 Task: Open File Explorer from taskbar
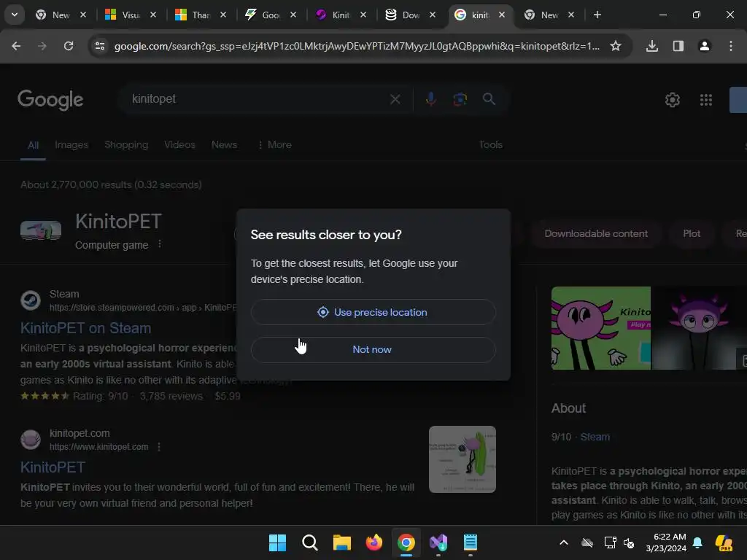341,542
